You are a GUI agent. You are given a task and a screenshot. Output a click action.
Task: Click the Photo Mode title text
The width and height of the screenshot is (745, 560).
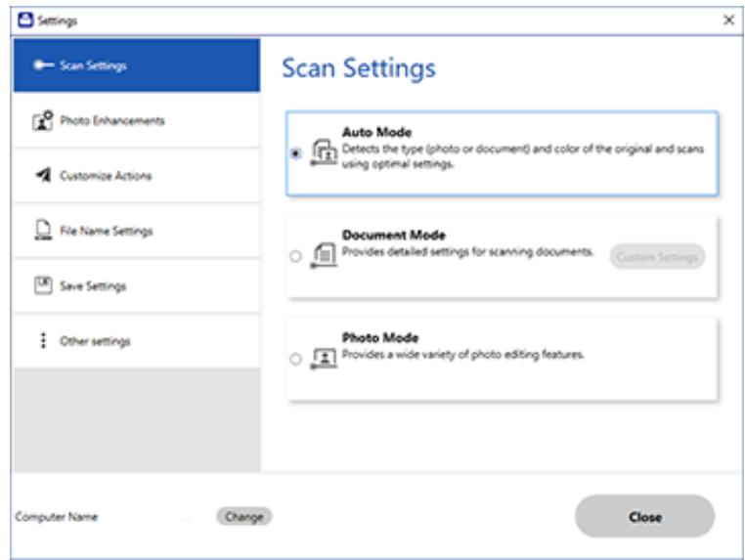(x=380, y=337)
